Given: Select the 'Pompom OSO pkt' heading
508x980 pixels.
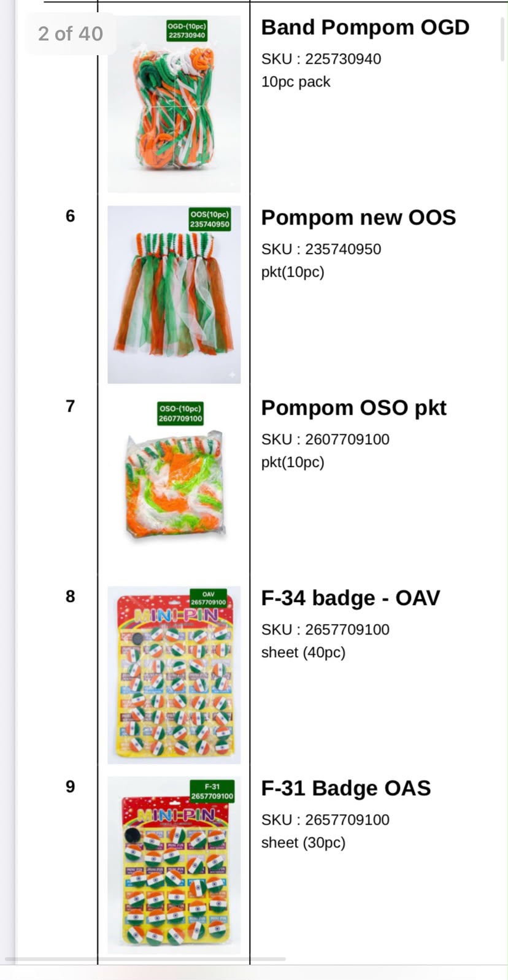Looking at the screenshot, I should (353, 408).
